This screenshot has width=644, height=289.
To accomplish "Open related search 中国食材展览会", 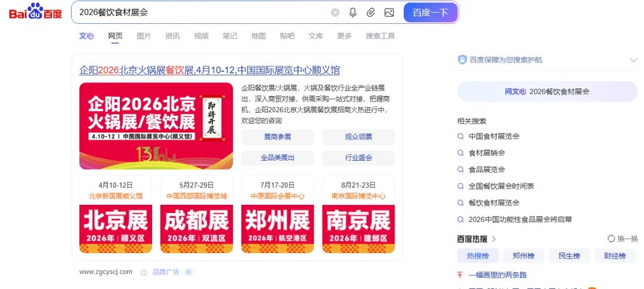I will (x=494, y=136).
